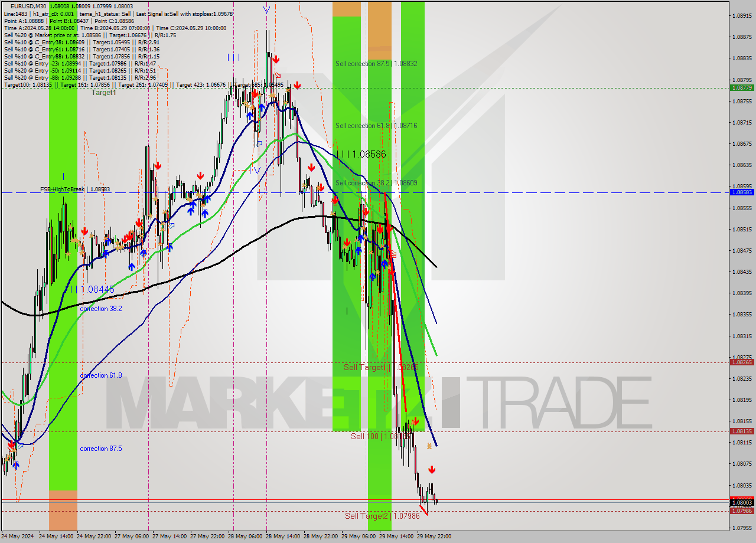The height and width of the screenshot is (543, 756).
Task: Click the Target100: 1.08135 targets line
Action: 144,85
